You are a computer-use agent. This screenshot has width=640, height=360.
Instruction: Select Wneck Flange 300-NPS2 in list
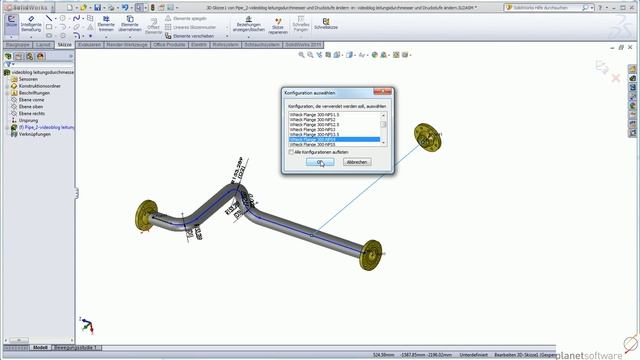pos(313,120)
